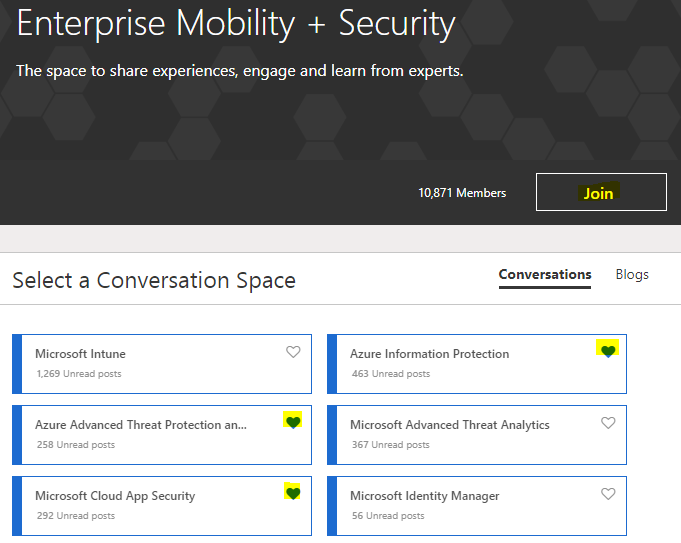The height and width of the screenshot is (543, 681).
Task: Switch to the Conversations tab
Action: (x=545, y=275)
